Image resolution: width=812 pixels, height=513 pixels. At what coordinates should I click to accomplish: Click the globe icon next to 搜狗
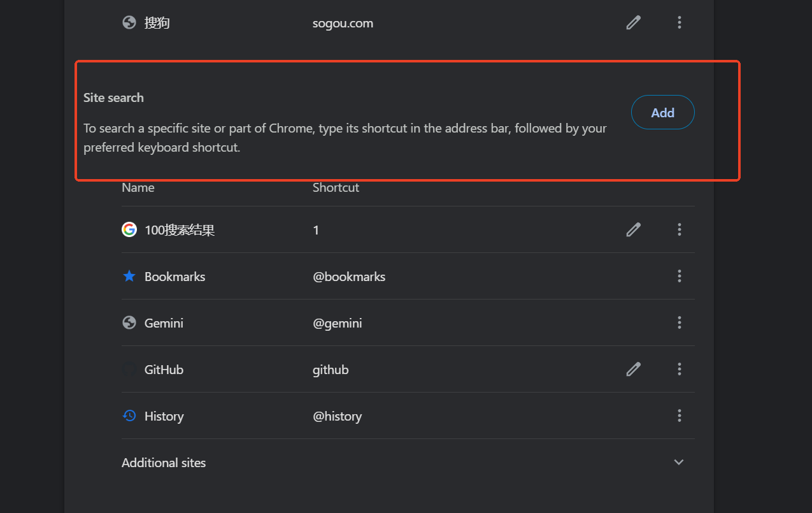[x=129, y=23]
